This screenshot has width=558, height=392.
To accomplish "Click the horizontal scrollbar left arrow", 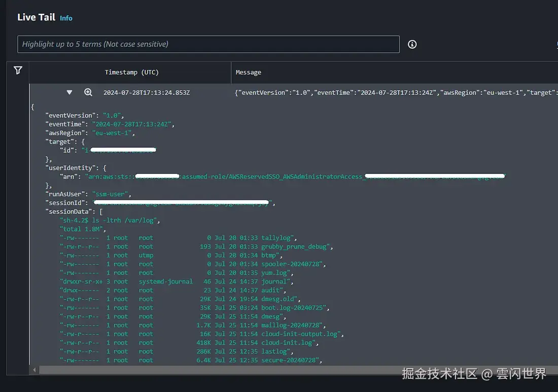I will pyautogui.click(x=34, y=370).
